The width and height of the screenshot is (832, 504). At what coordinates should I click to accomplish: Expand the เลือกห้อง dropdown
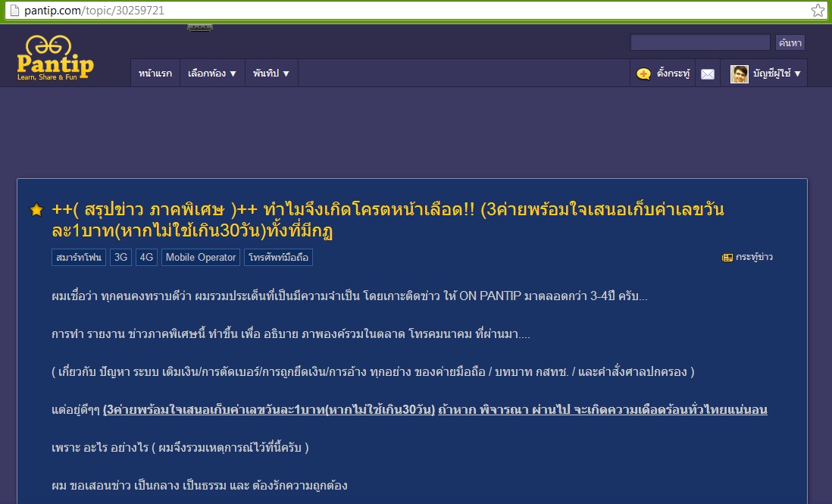[212, 74]
